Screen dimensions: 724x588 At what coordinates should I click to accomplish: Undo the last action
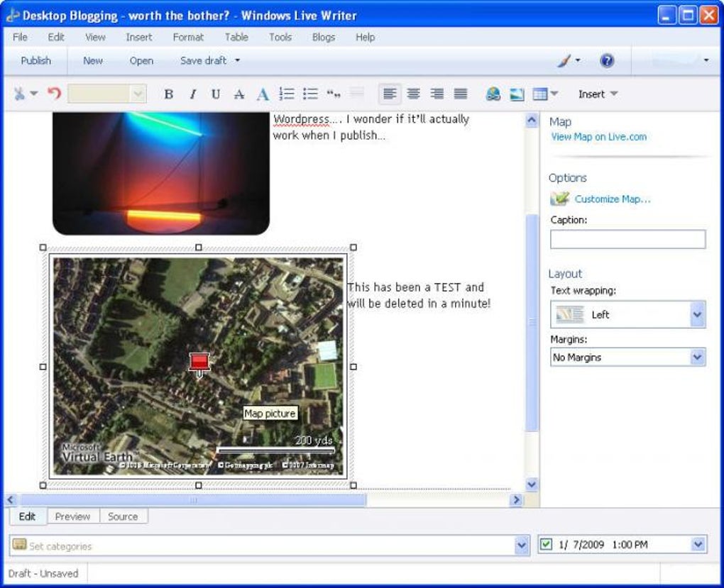[x=55, y=94]
